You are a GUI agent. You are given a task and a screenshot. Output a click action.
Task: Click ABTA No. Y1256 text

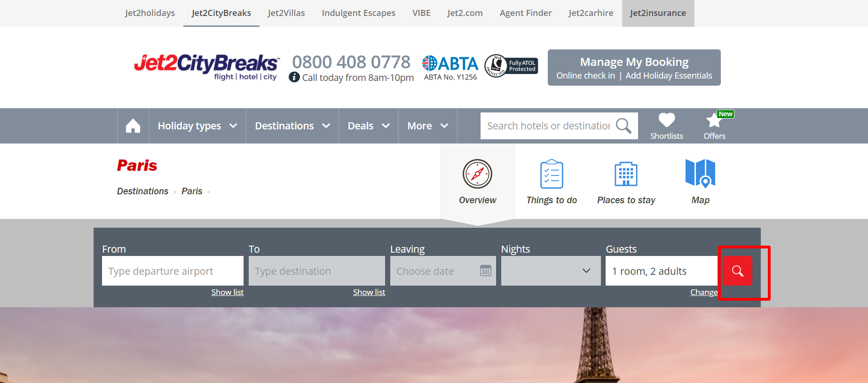tap(450, 77)
